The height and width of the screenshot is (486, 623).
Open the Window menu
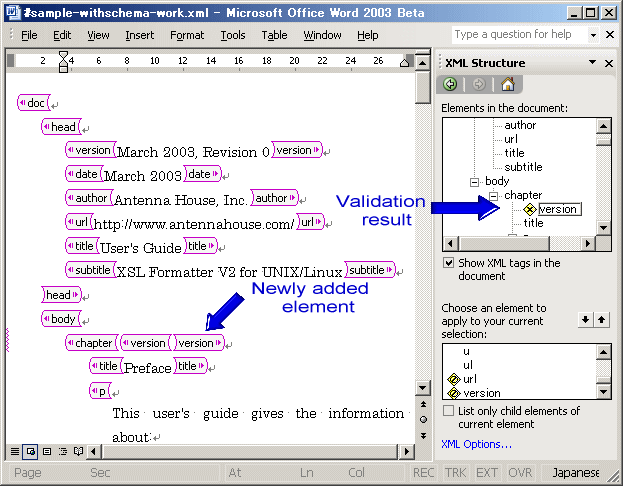pyautogui.click(x=322, y=35)
